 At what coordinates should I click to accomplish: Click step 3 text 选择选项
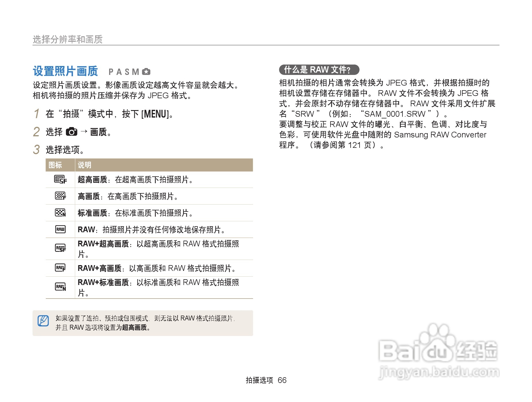(65, 150)
